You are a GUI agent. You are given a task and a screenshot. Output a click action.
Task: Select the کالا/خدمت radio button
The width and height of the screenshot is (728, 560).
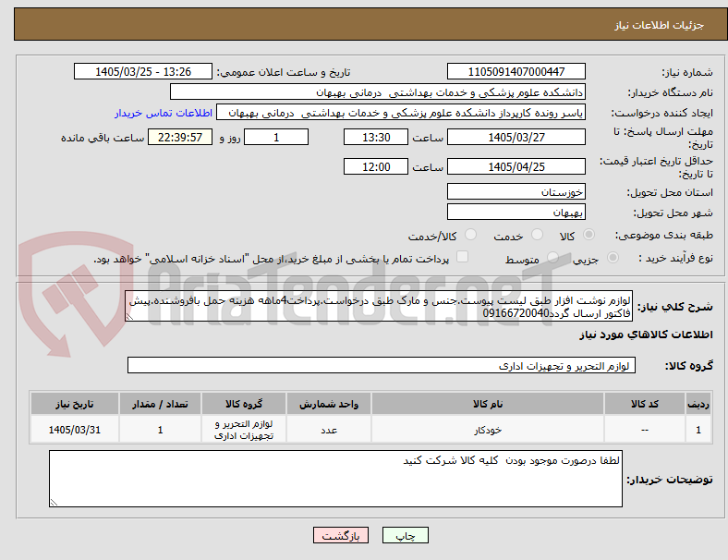(x=471, y=235)
